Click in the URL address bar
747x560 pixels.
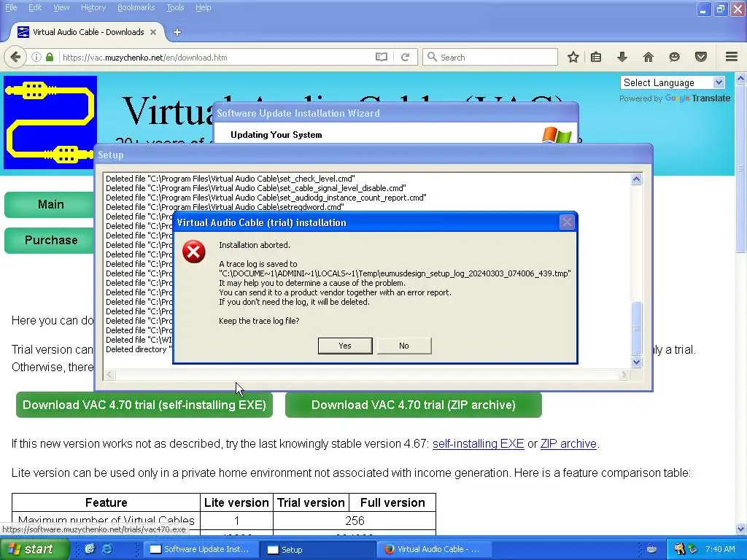click(217, 57)
